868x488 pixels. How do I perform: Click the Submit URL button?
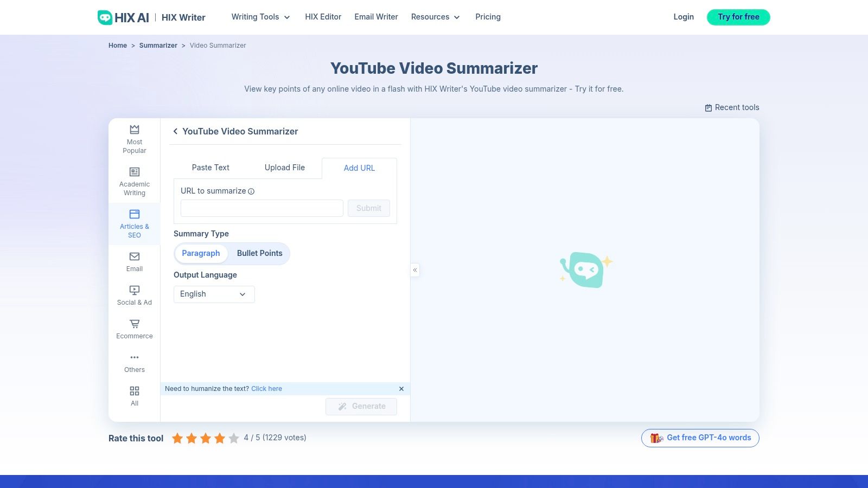369,208
